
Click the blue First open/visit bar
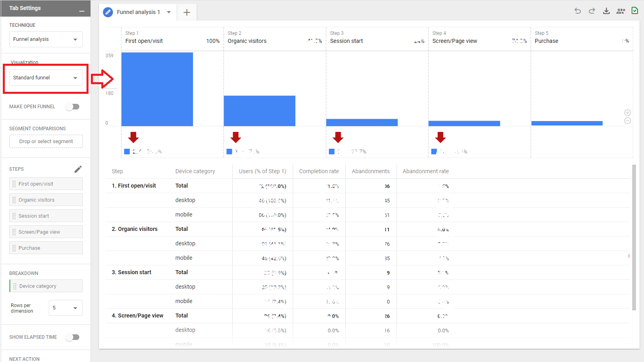(x=157, y=89)
